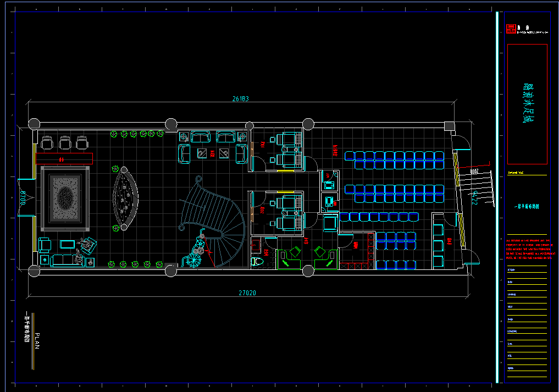Select the 27020 bottom dimension text
559x392 pixels.
coord(247,293)
